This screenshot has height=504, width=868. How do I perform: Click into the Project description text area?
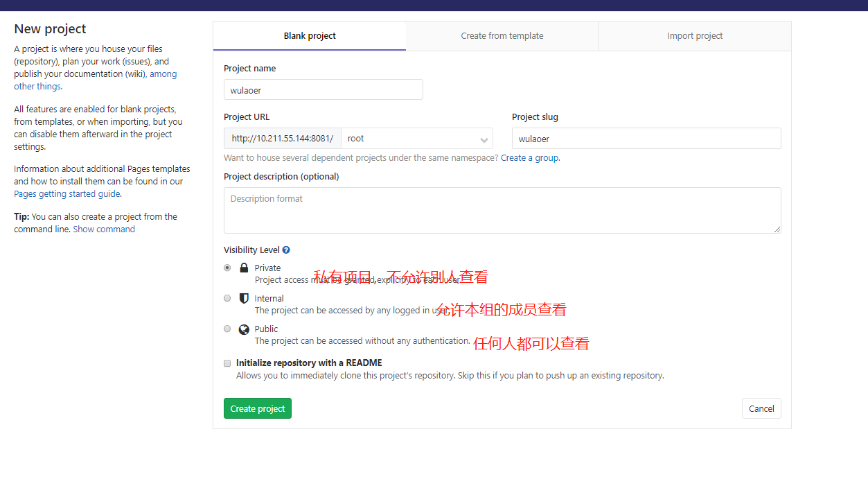502,210
